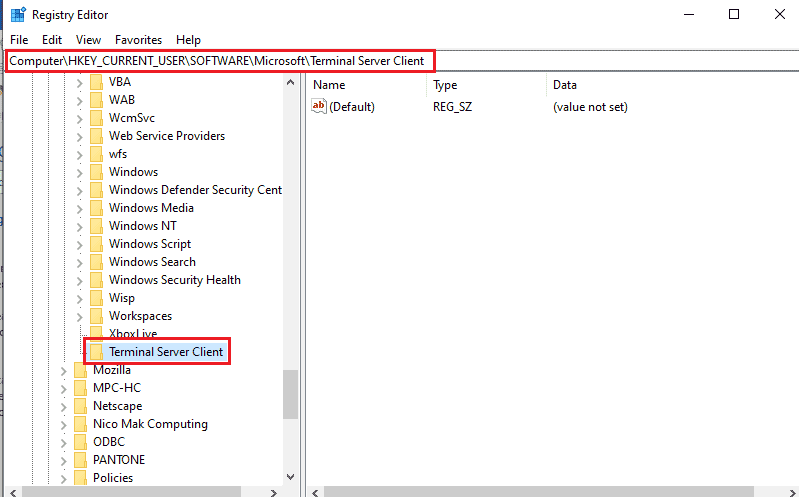Open the Favorites menu
The image size is (799, 497).
[138, 40]
